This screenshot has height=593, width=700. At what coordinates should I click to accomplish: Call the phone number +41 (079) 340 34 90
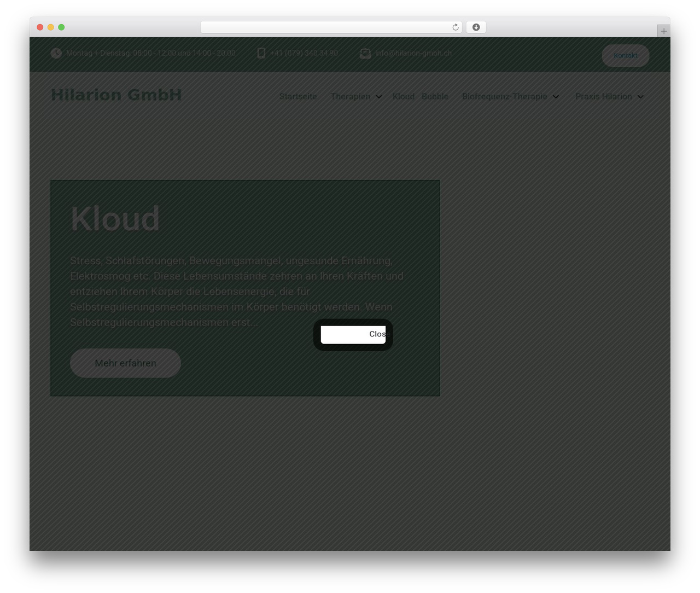(x=304, y=53)
